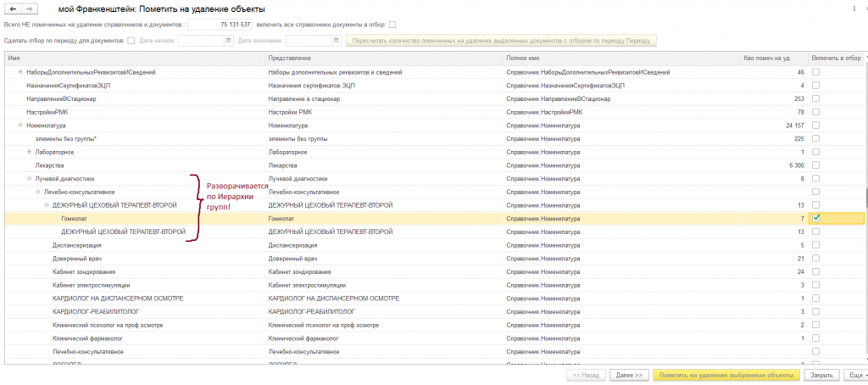Click the back arrow navigation icon

coord(11,8)
